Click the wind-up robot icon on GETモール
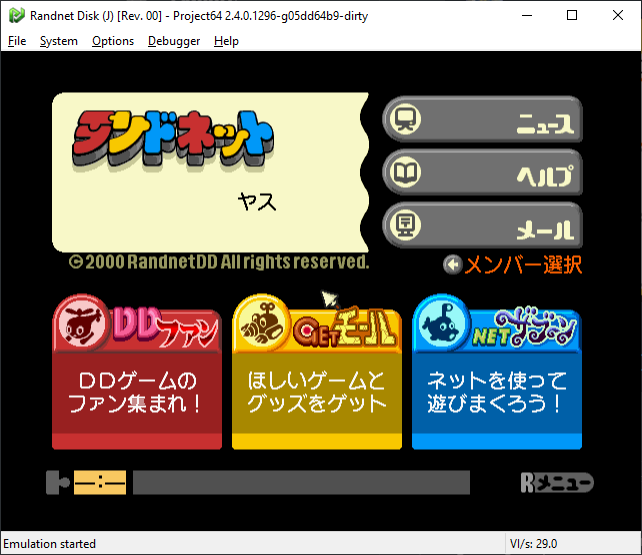Image resolution: width=642 pixels, height=555 pixels. click(x=262, y=323)
